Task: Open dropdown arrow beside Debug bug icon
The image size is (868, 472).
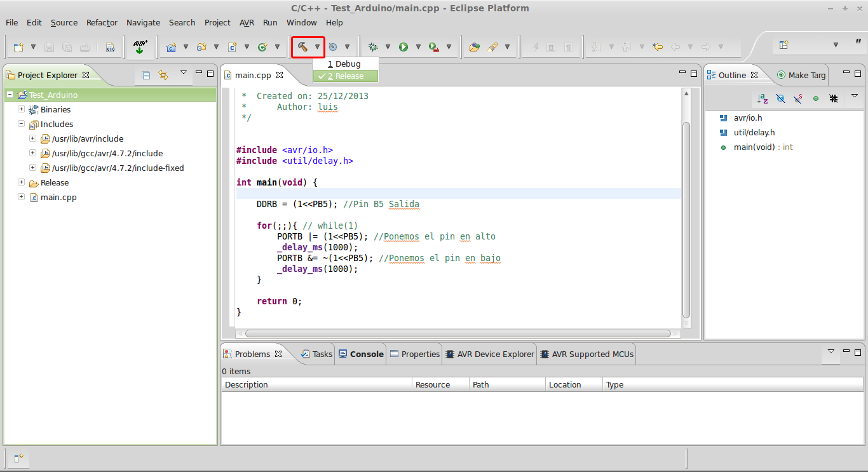Action: coord(388,47)
